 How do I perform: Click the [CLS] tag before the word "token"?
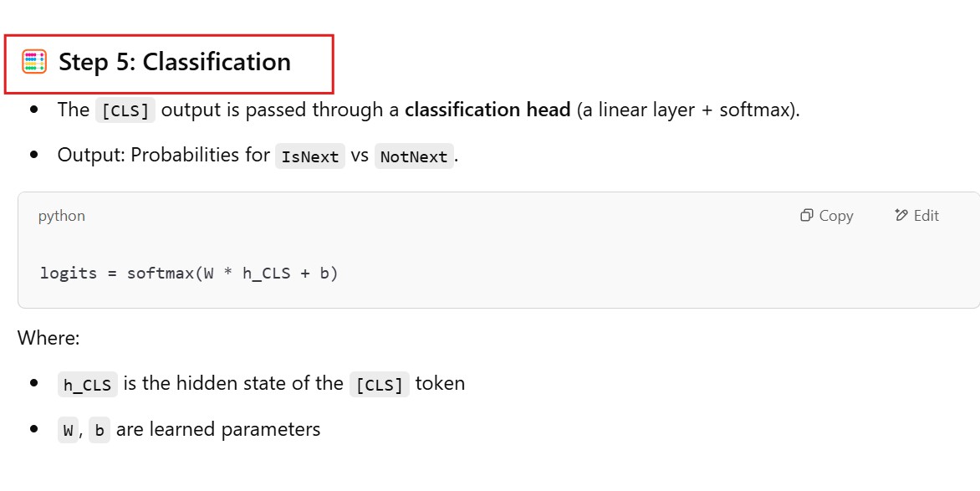(380, 385)
